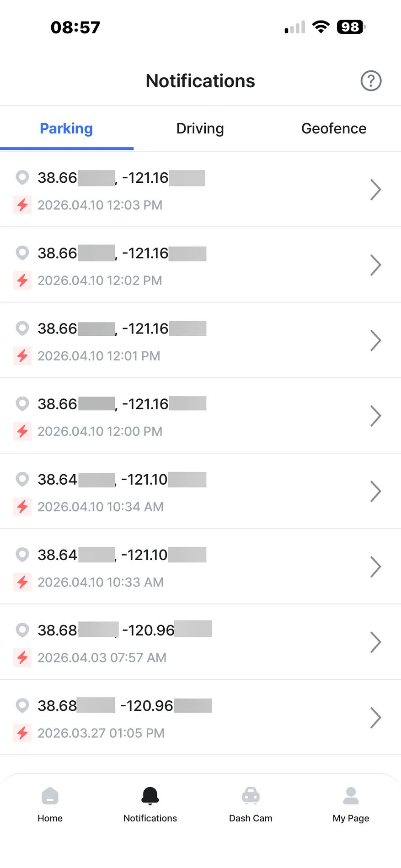Open the 2026.03.27 01:05 PM timestamp entry
401x868 pixels.
pos(101,733)
